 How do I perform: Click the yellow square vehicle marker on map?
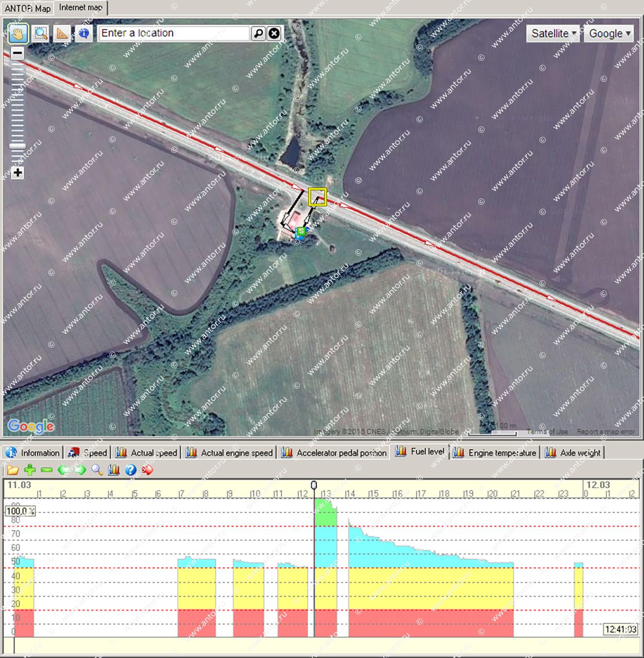coord(317,197)
